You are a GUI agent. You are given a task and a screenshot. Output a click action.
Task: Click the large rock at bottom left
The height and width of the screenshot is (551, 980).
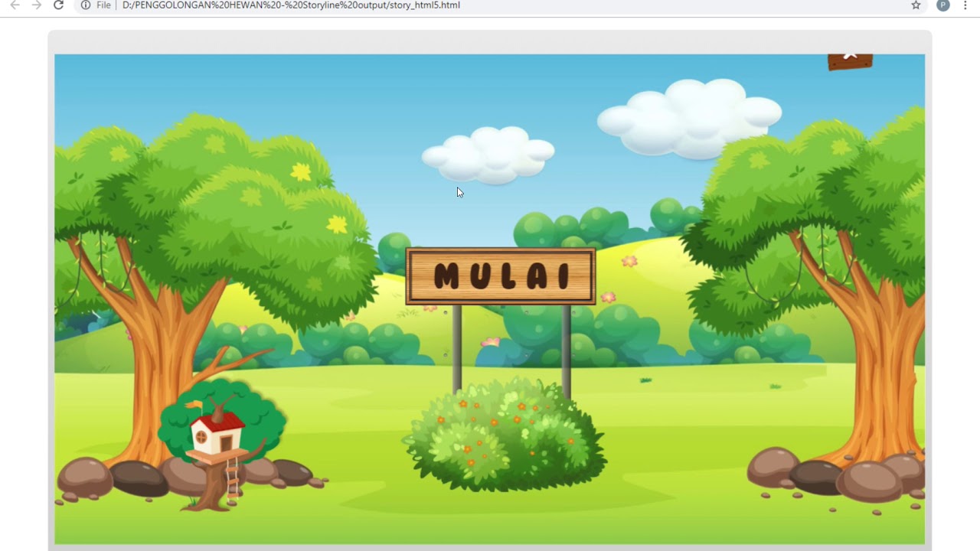pos(84,474)
